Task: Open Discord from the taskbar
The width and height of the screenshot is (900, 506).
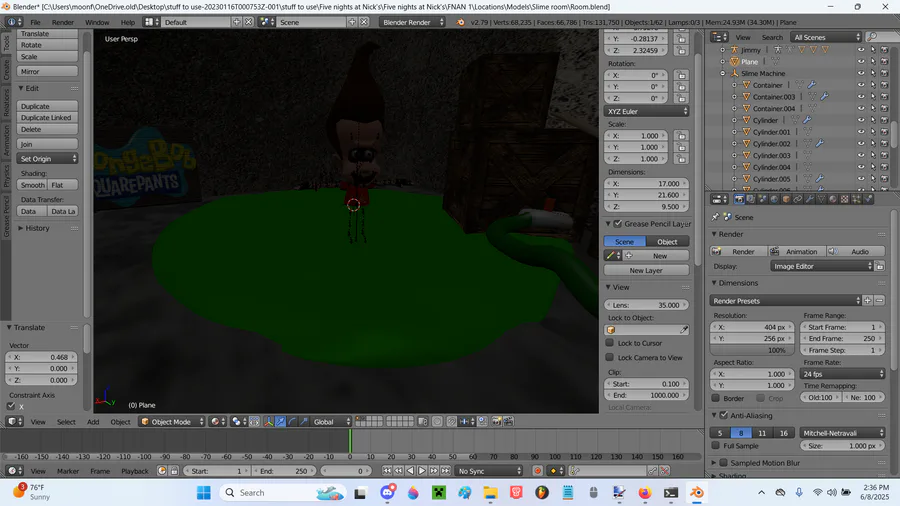Action: pos(388,493)
